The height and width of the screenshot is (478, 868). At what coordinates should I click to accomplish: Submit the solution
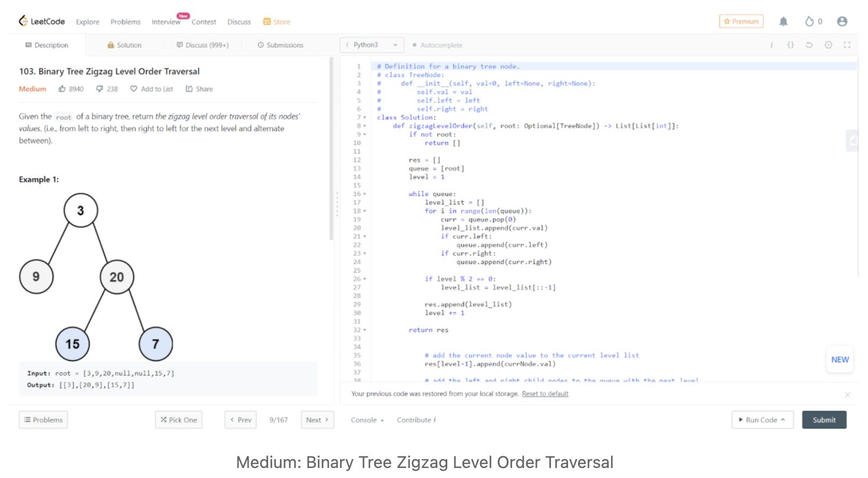click(824, 420)
